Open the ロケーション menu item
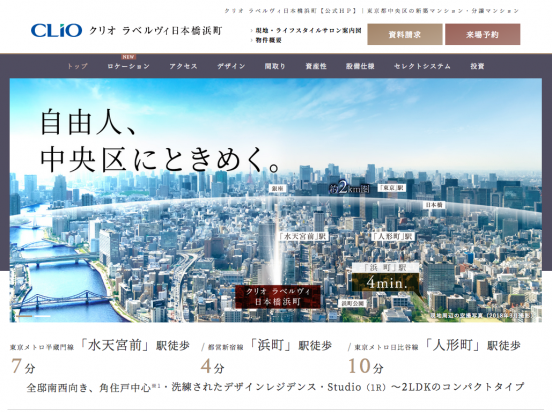Viewport: 552px width, 412px height. tap(128, 66)
